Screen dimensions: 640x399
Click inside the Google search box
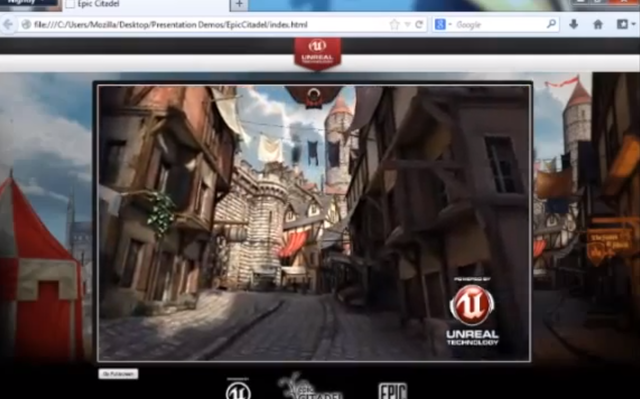point(500,24)
